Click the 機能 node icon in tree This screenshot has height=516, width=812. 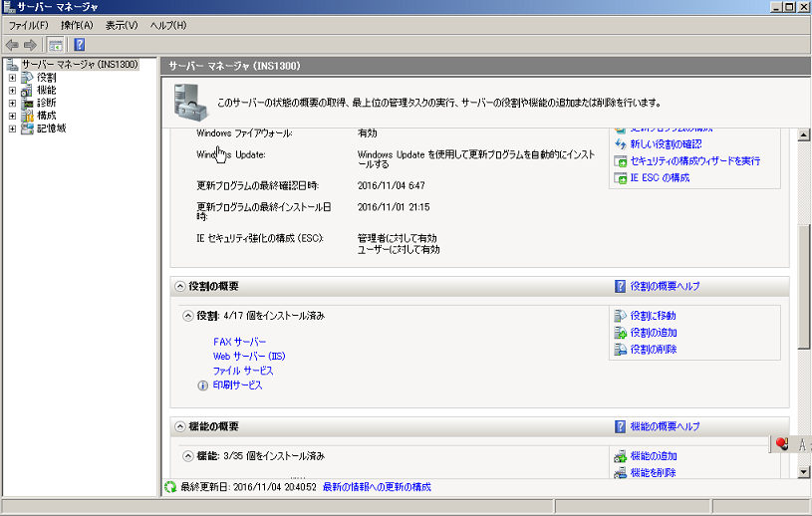(x=27, y=91)
